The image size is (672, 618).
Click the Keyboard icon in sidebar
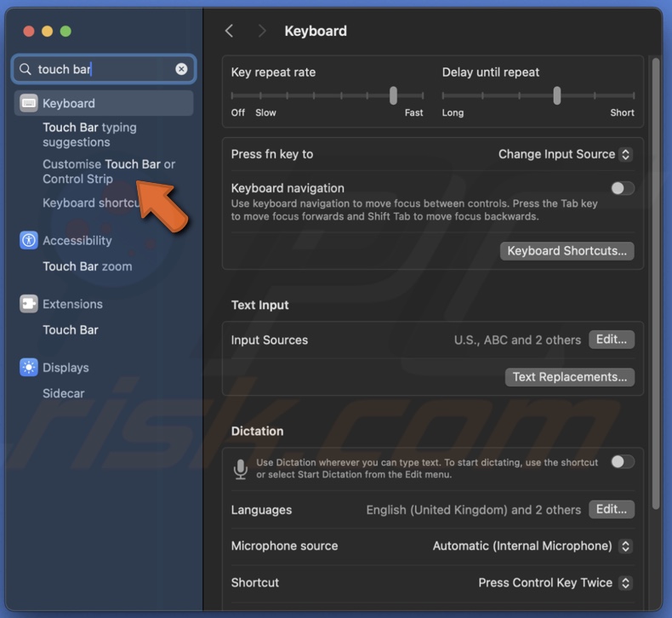pyautogui.click(x=29, y=103)
